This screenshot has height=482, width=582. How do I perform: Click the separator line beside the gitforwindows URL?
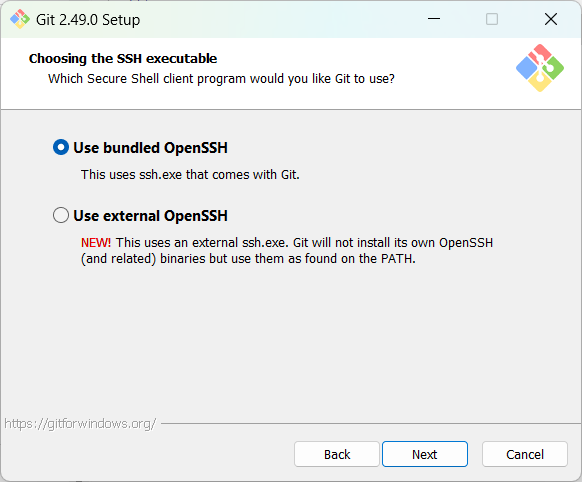[370, 423]
